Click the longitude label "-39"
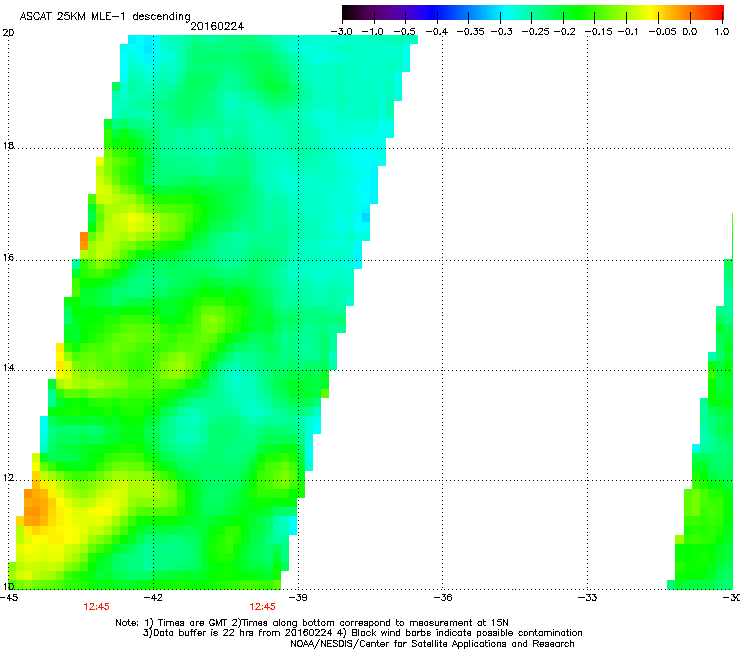 (x=298, y=598)
